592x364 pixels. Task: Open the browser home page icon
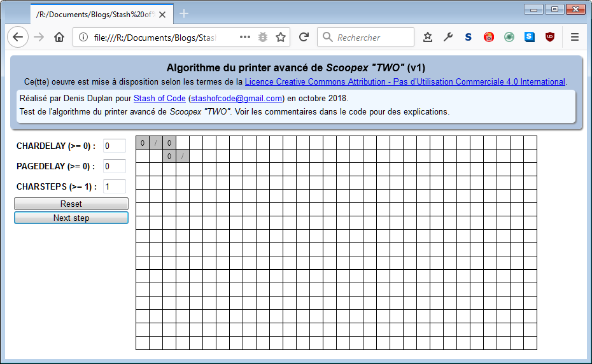coord(59,37)
